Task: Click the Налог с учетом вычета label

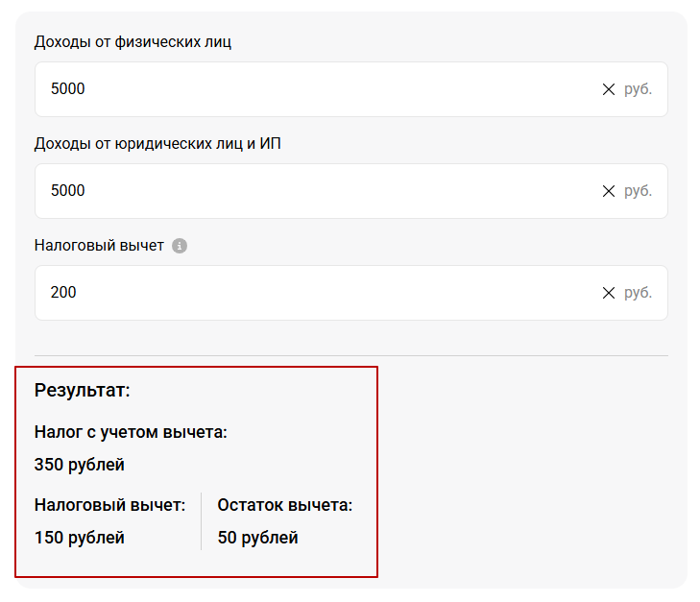Action: [x=131, y=432]
